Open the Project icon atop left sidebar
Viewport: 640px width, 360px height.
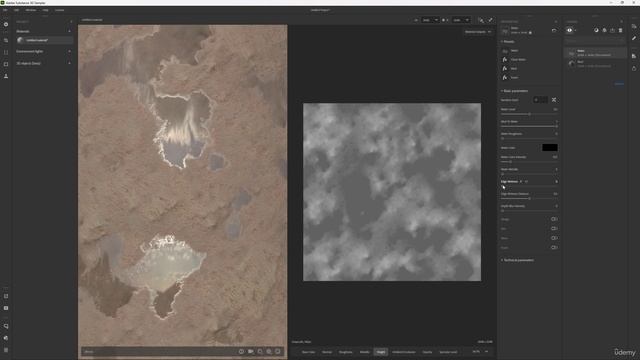[6, 24]
